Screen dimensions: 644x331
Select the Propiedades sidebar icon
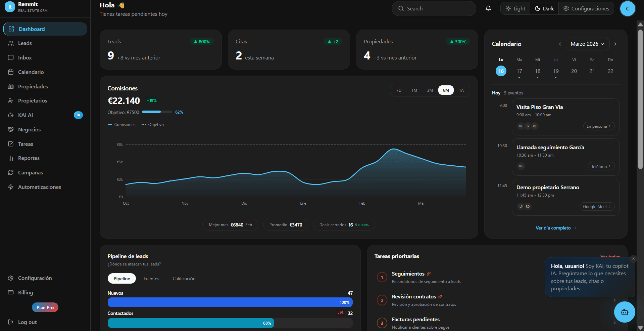click(11, 86)
